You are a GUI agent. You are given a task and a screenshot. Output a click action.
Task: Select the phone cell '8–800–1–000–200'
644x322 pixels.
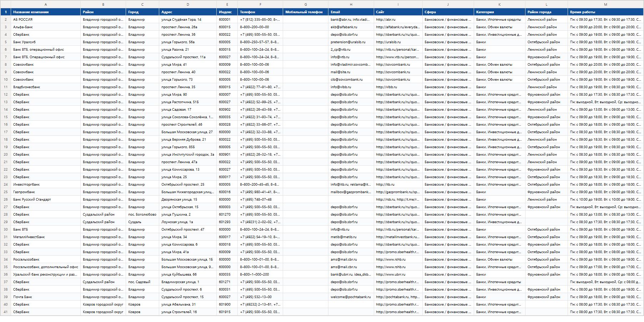coord(260,275)
